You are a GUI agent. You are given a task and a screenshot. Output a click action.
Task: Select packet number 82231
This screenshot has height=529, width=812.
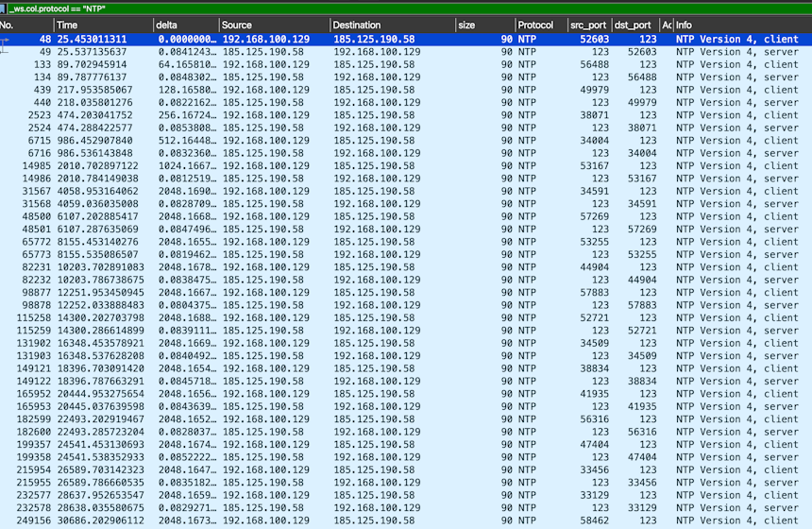tap(406, 267)
